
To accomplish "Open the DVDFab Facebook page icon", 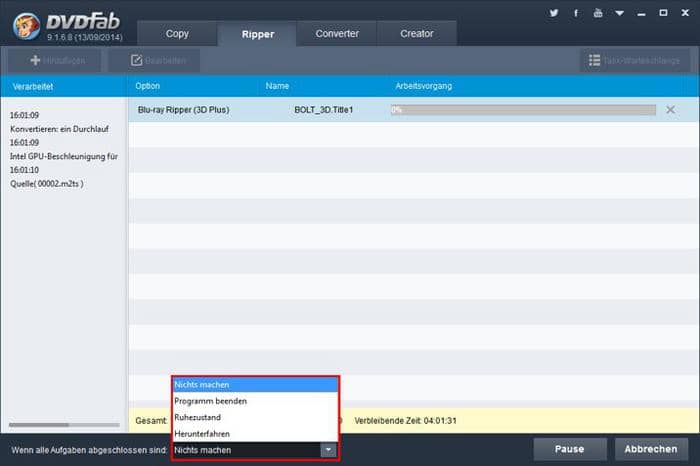I will 576,13.
